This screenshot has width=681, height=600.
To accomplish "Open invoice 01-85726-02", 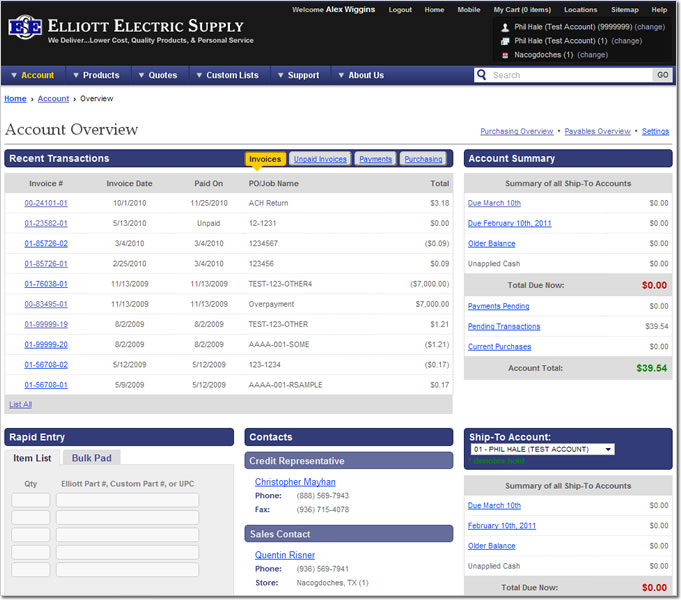I will click(x=46, y=243).
